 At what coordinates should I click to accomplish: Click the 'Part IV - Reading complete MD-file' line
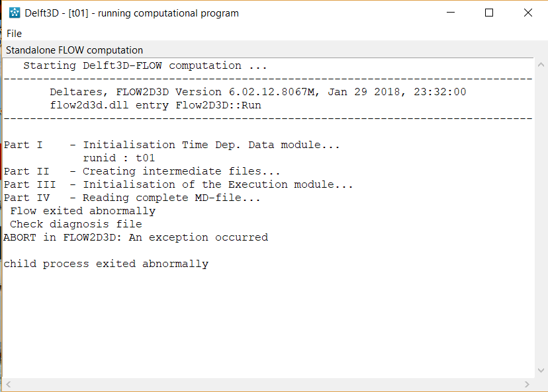132,198
